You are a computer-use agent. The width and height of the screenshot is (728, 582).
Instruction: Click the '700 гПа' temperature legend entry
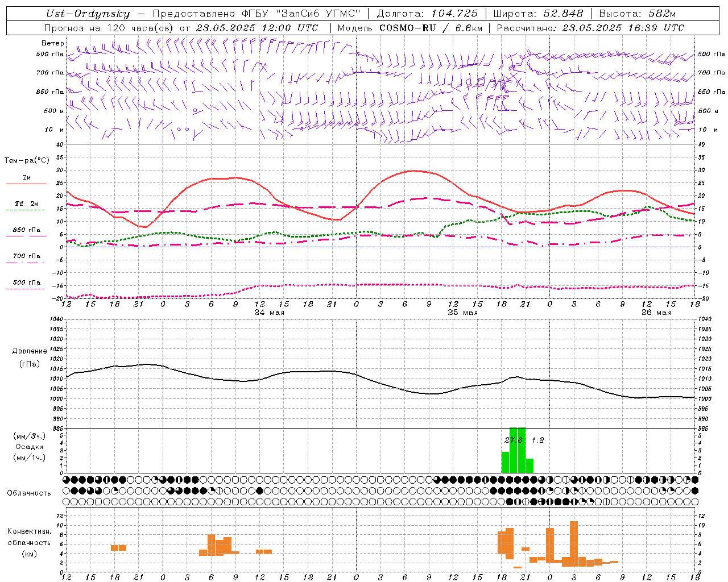tap(26, 256)
